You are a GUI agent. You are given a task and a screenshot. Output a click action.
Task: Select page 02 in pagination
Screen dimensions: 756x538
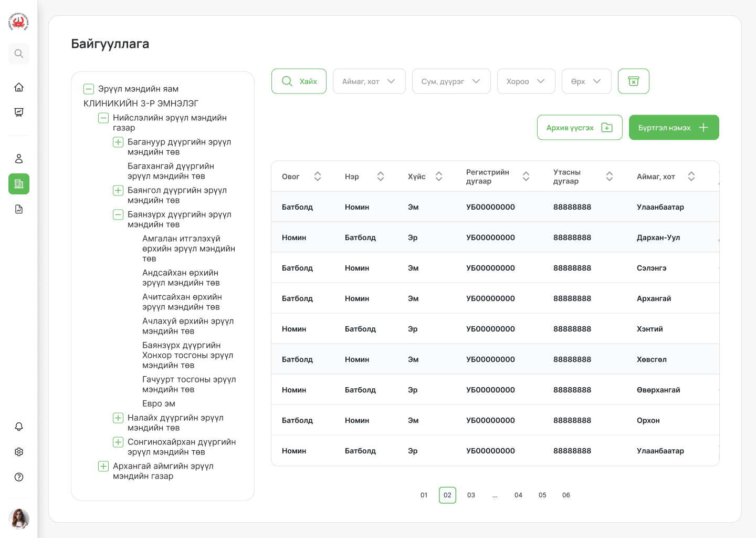click(447, 495)
